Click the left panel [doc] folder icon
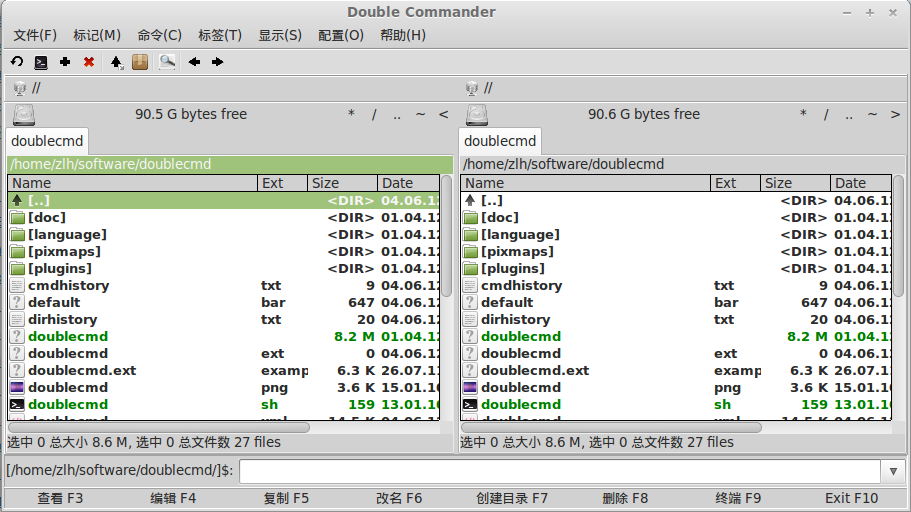This screenshot has width=911, height=512. (x=17, y=217)
